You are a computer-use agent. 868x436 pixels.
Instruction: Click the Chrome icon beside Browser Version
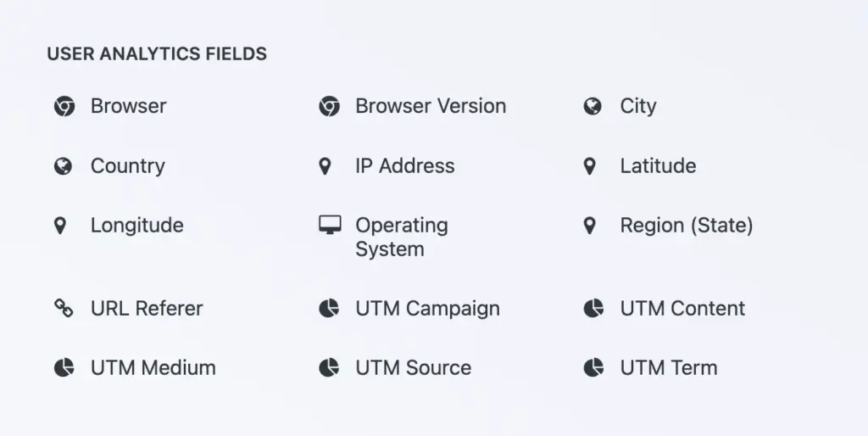pos(329,107)
